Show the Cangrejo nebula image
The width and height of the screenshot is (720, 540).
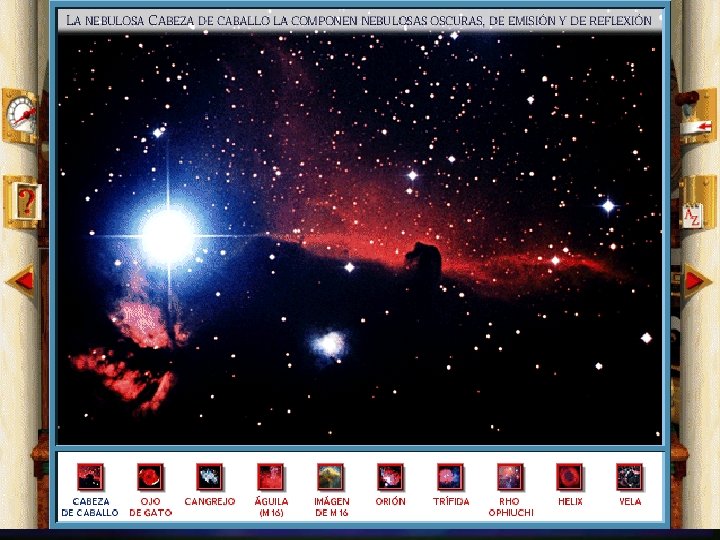[x=210, y=477]
